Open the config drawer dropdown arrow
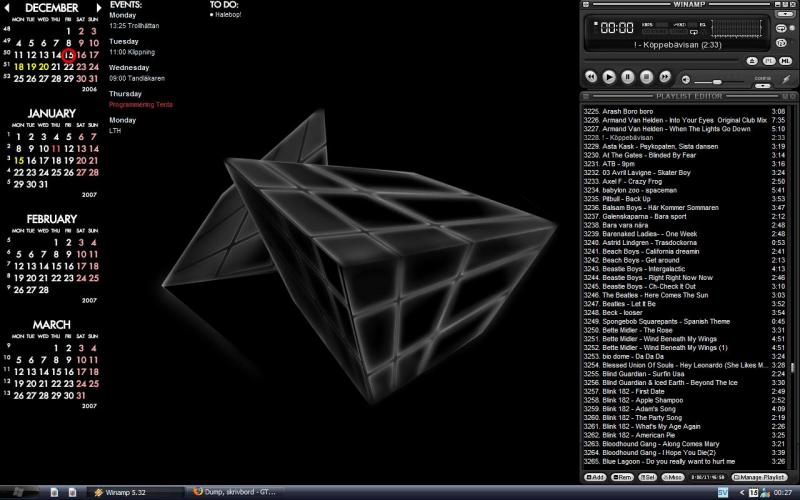Image resolution: width=800 pixels, height=500 pixels. (763, 86)
